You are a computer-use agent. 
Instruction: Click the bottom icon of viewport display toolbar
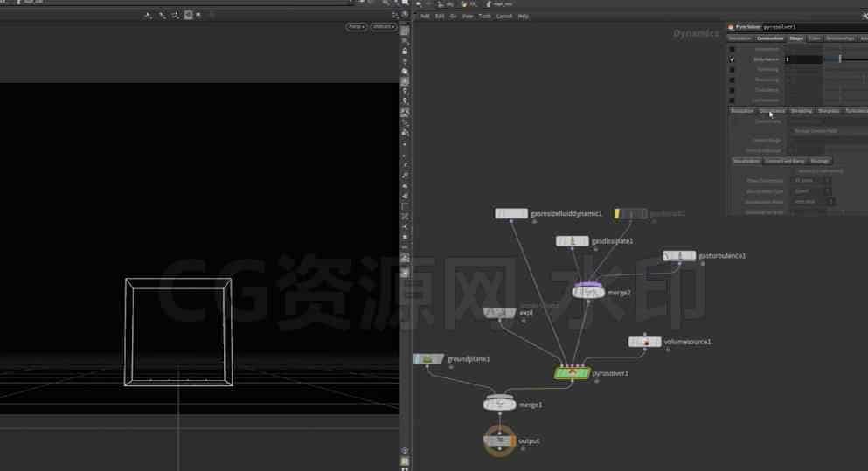coord(405,461)
